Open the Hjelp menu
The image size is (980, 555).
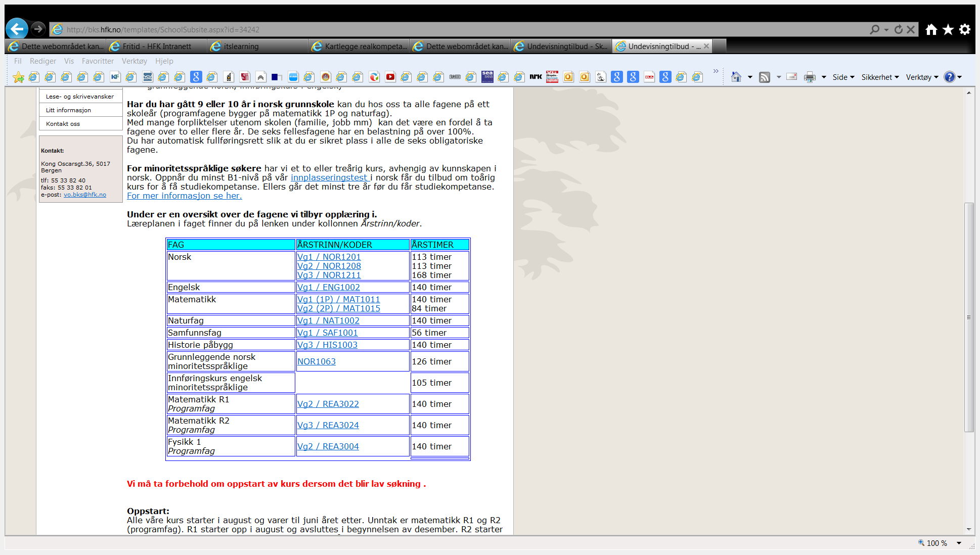click(x=164, y=61)
